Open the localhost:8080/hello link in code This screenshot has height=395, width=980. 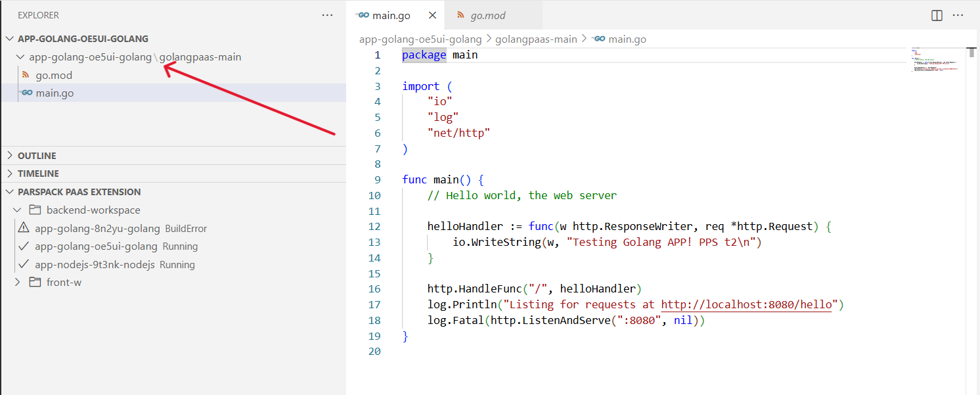(747, 305)
